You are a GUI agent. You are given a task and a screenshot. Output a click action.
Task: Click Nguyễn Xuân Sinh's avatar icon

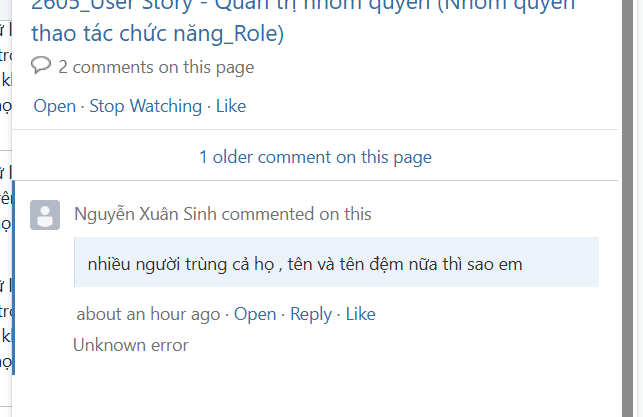45,215
